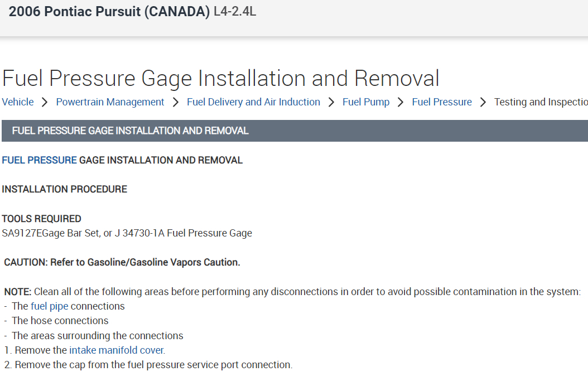Click the chevron after Fuel Delivery and Air Induction

click(x=331, y=102)
